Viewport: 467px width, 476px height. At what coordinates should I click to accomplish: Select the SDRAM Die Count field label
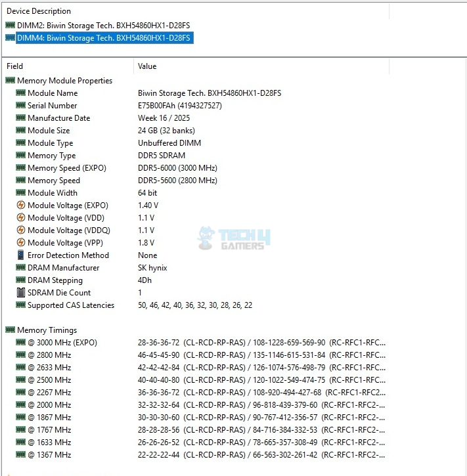pyautogui.click(x=59, y=293)
